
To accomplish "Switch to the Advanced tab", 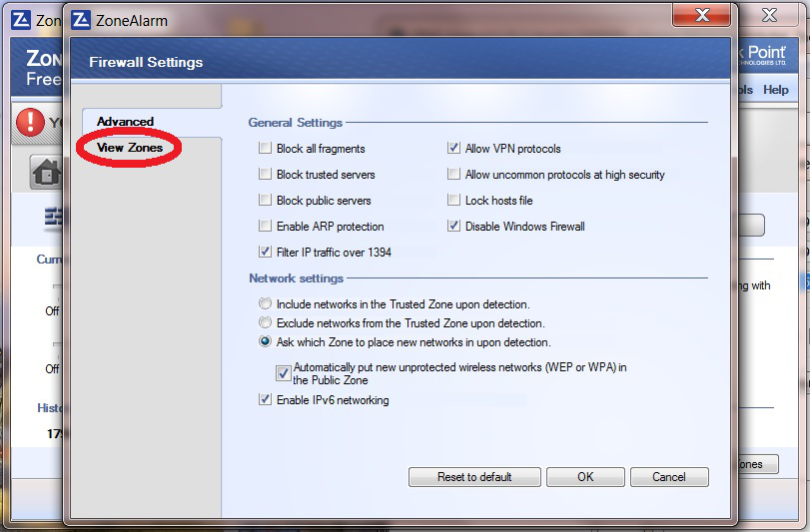I will tap(125, 122).
